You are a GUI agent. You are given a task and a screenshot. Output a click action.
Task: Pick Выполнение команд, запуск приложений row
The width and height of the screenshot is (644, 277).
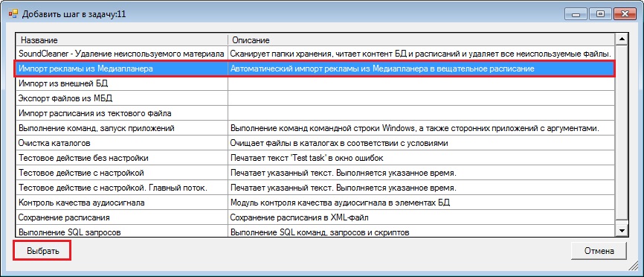coord(315,128)
